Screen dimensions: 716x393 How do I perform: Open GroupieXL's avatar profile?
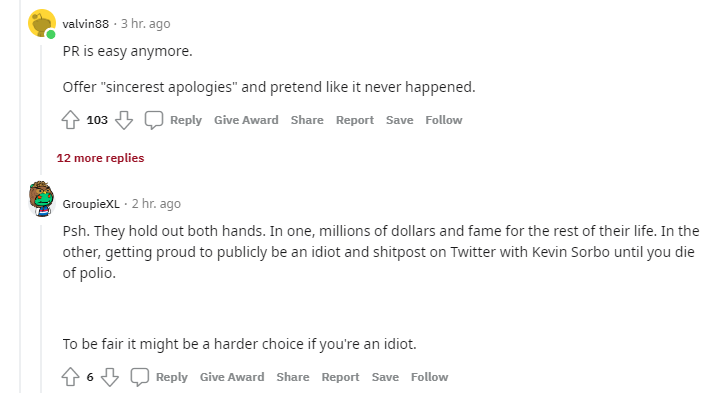(x=42, y=199)
